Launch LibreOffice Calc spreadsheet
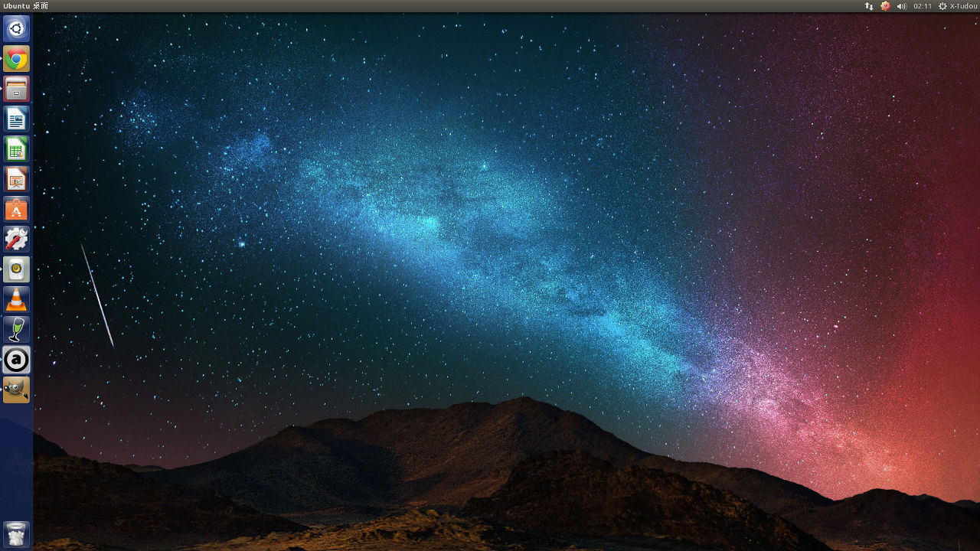Screen dimensions: 980x551 tap(16, 149)
